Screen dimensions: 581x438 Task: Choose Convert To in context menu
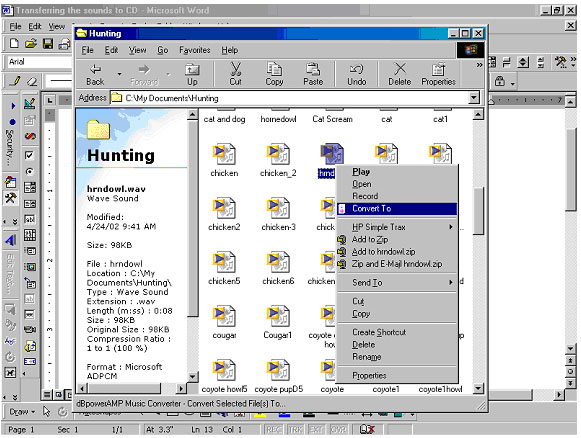click(x=397, y=209)
